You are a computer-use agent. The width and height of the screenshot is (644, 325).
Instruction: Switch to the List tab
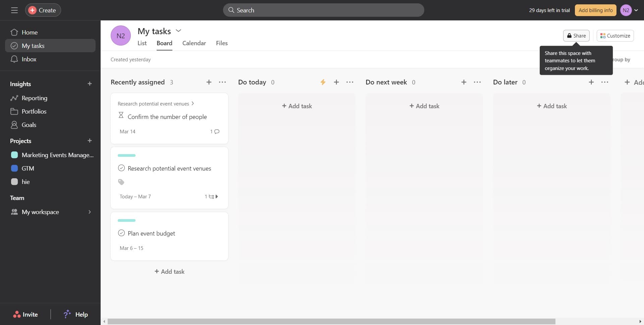(x=142, y=43)
